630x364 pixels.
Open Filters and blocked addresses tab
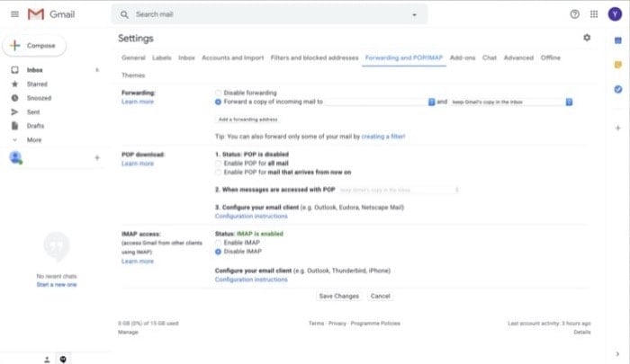(x=314, y=58)
